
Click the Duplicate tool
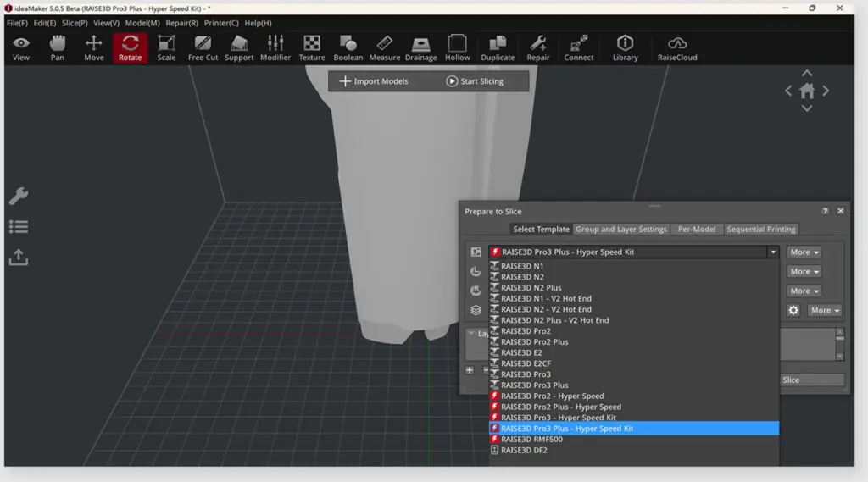(x=498, y=48)
